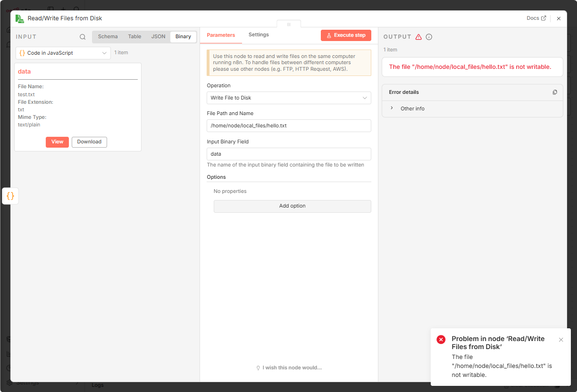The width and height of the screenshot is (577, 392).
Task: Click the red output warning triangle icon
Action: [x=418, y=37]
